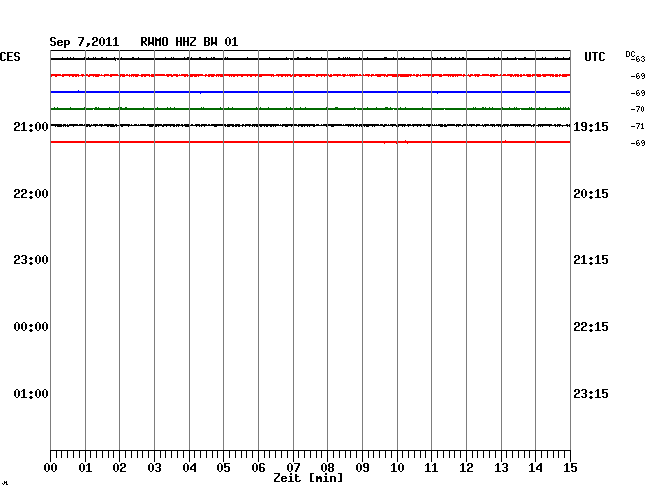This screenshot has width=650, height=494.
Task: Click the '15' minute axis label
Action: (x=570, y=467)
